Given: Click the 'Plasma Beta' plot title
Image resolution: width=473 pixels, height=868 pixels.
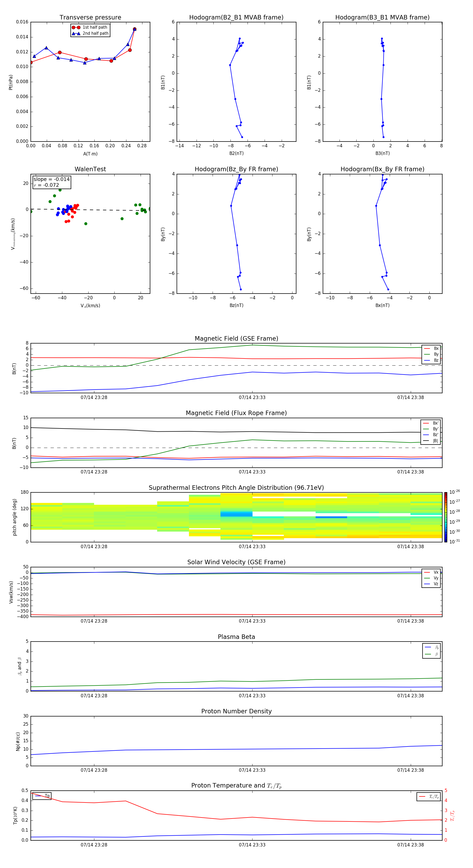Looking at the screenshot, I should click(x=236, y=637).
